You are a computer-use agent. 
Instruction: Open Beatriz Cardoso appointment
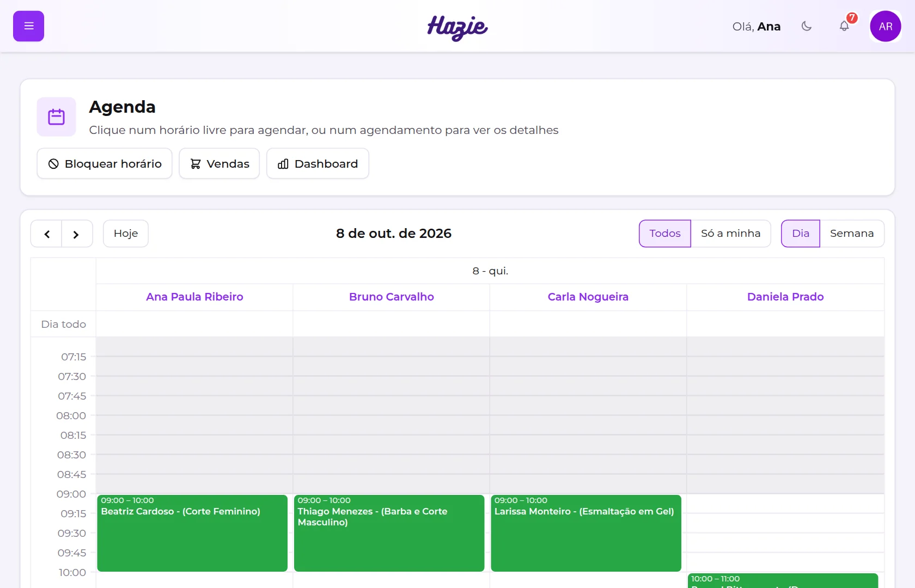click(x=192, y=533)
